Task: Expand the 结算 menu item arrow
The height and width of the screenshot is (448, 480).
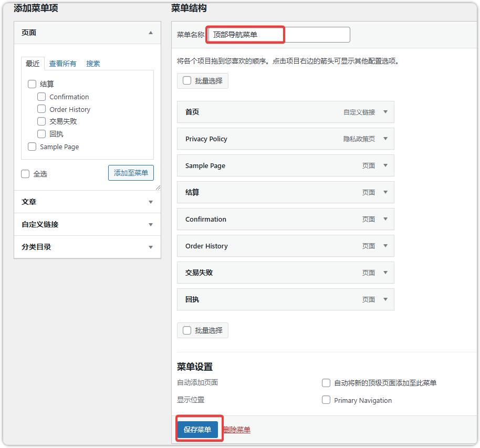Action: point(385,192)
